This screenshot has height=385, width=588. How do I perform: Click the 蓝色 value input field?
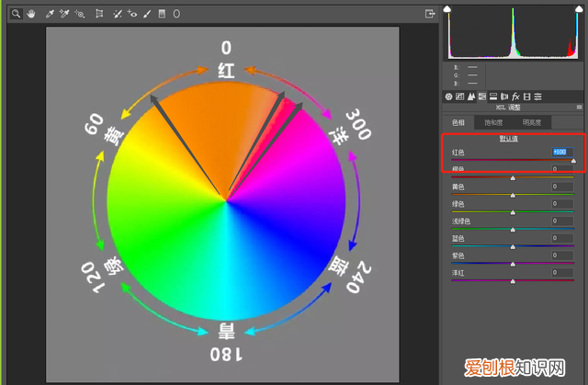coord(561,237)
